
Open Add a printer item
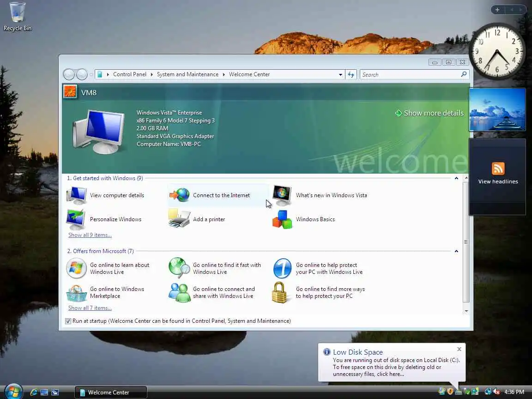[x=197, y=219]
